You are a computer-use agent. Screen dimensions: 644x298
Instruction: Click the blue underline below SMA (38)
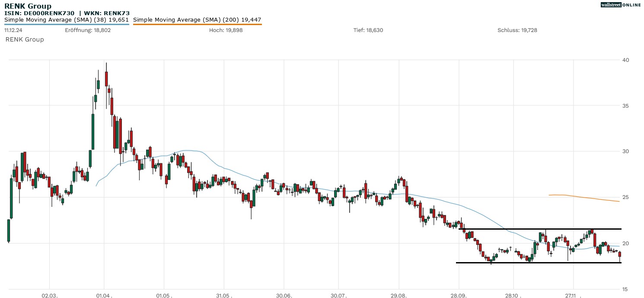(67, 24)
